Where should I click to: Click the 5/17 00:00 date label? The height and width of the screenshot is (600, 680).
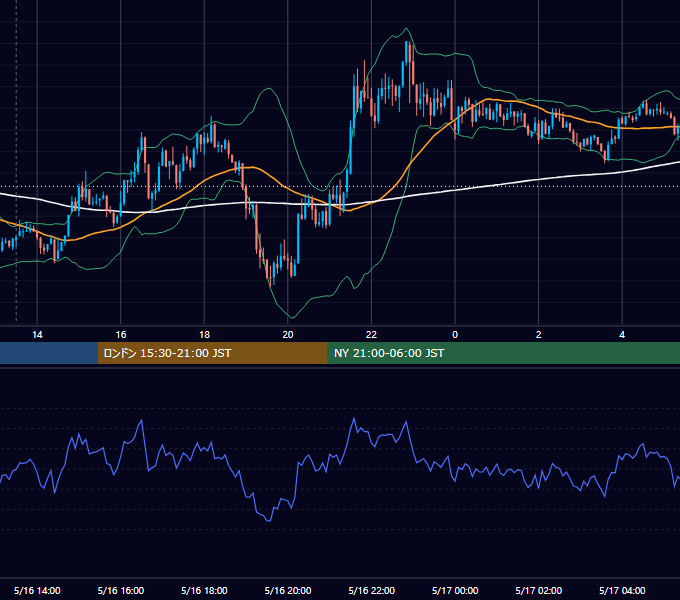point(455,590)
